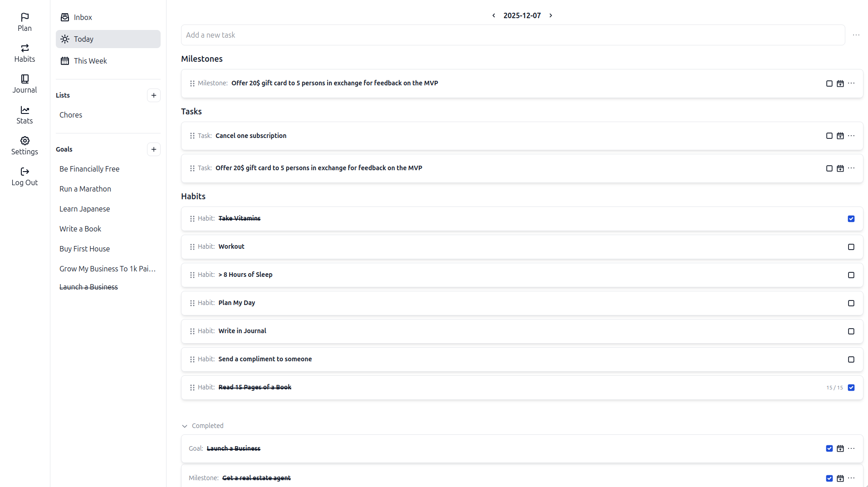Open the Journal section

tap(25, 84)
